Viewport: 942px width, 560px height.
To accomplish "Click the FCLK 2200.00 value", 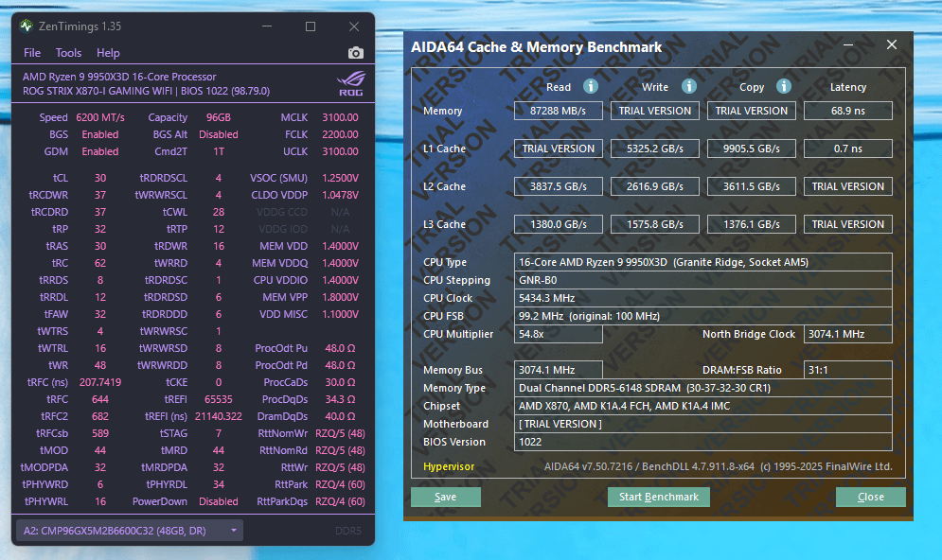I will (340, 134).
